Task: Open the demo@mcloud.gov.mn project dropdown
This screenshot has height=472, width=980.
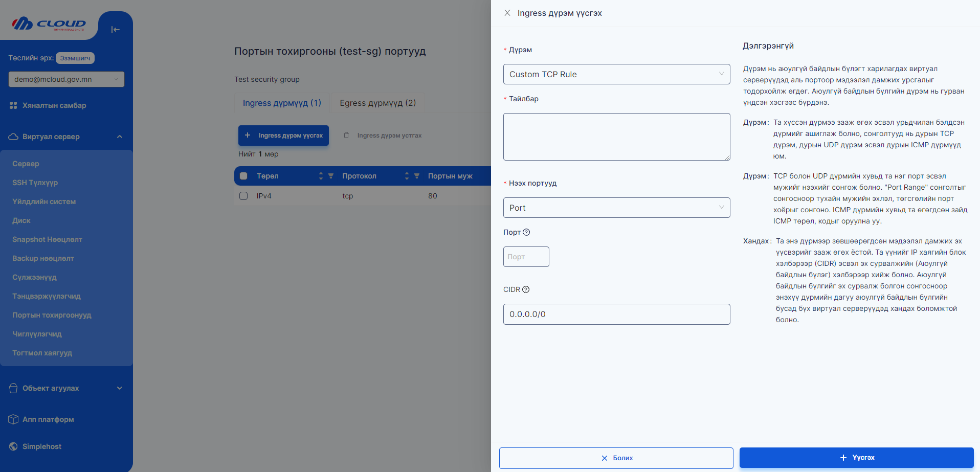Action: tap(66, 79)
